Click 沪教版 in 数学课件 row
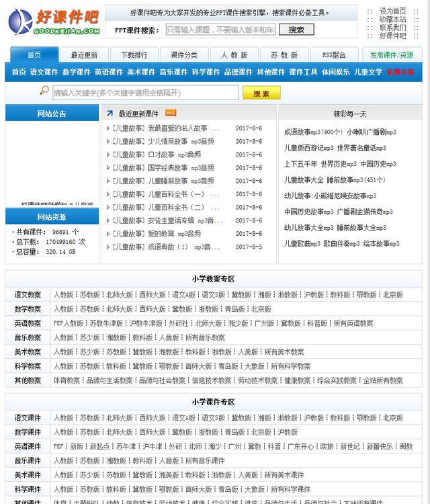Image resolution: width=430 pixels, height=504 pixels. 288,432
